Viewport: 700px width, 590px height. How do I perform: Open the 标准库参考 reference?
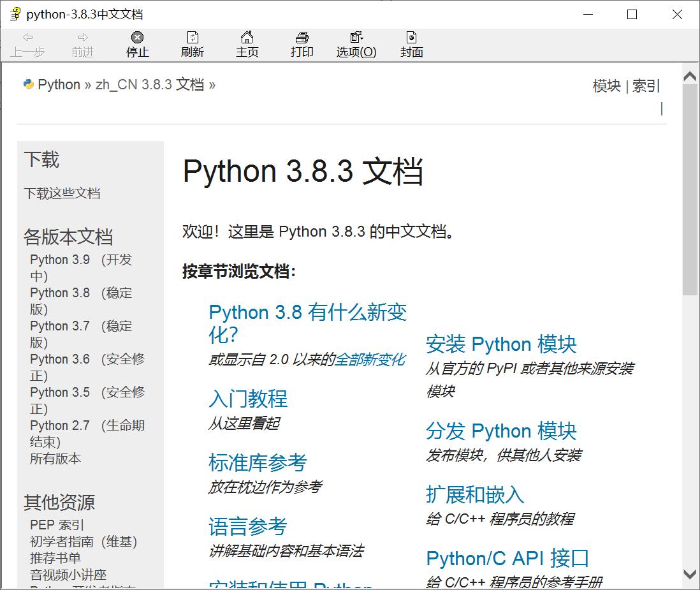click(258, 462)
